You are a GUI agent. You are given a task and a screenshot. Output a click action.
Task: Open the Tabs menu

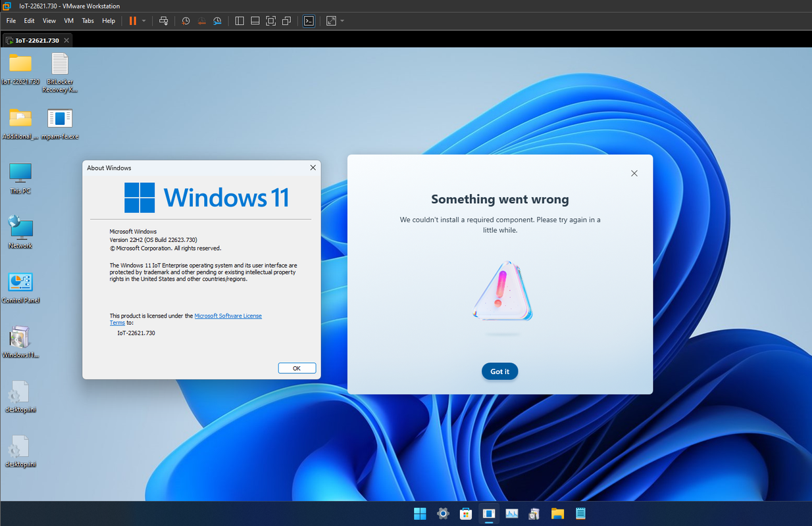88,21
